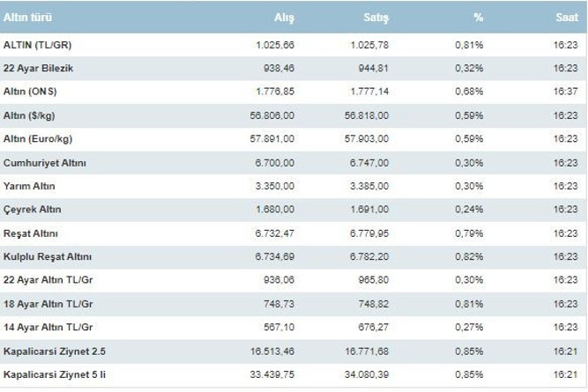
Task: Click the Saat column header
Action: pos(567,18)
